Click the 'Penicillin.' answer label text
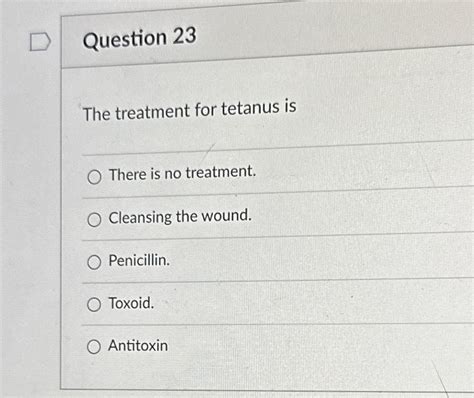Viewport: 474px width, 398px height. (x=139, y=260)
